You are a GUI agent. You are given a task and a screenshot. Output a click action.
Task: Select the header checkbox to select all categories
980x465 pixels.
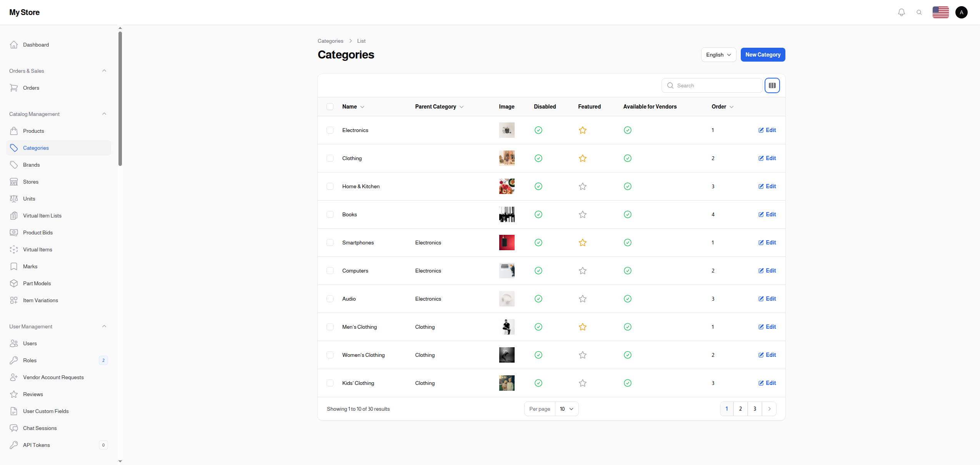click(330, 107)
